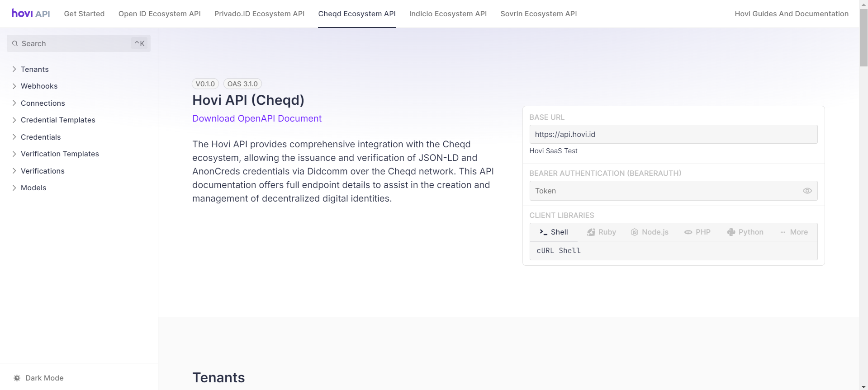Screen dimensions: 868x390
Task: Toggle token visibility eye icon
Action: pos(807,191)
